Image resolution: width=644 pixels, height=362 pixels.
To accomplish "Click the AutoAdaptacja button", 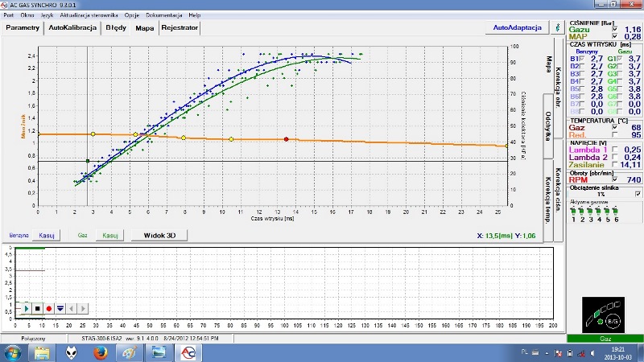I will 517,27.
